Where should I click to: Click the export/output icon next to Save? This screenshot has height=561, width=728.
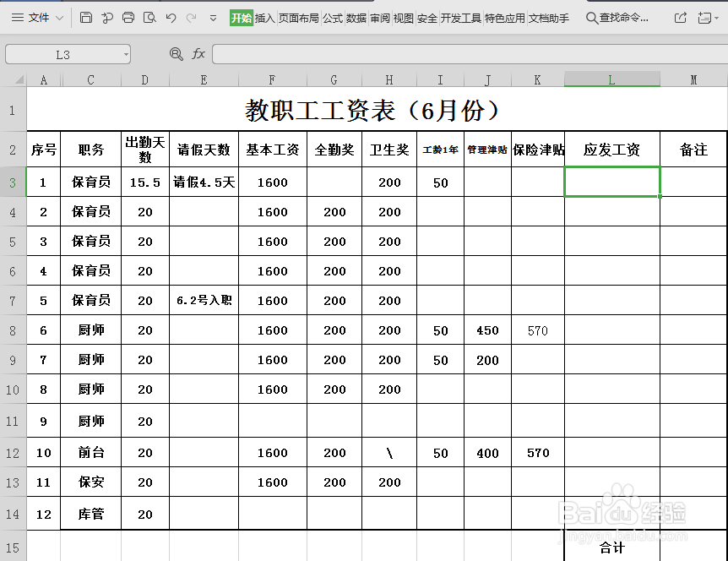[x=106, y=18]
